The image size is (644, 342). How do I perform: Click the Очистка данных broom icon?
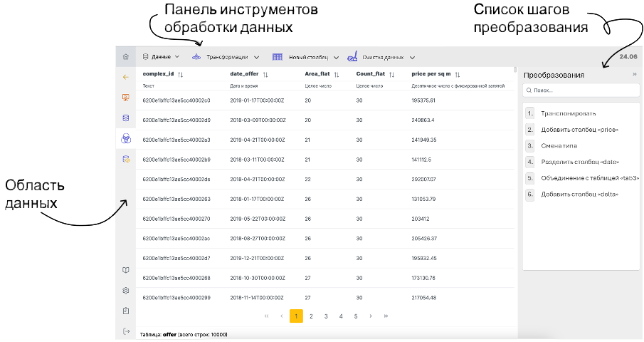click(x=352, y=57)
